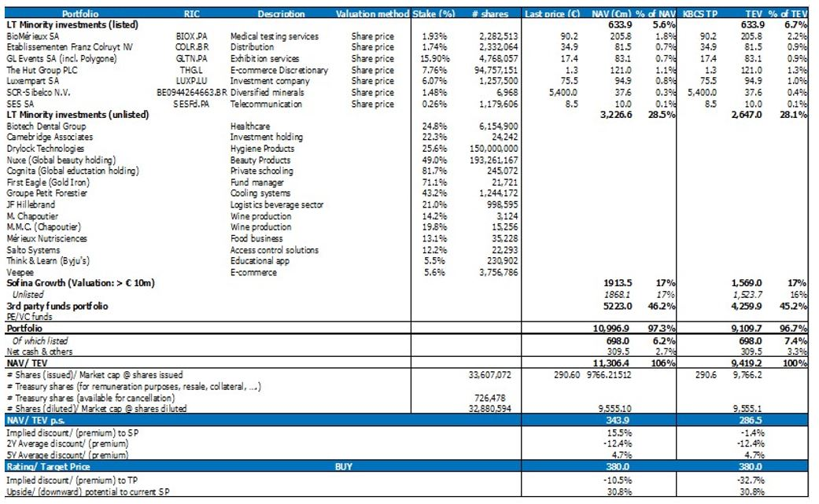Select the RIC code "SESFd.PA"
Screen dimensions: 819x504
coord(192,104)
